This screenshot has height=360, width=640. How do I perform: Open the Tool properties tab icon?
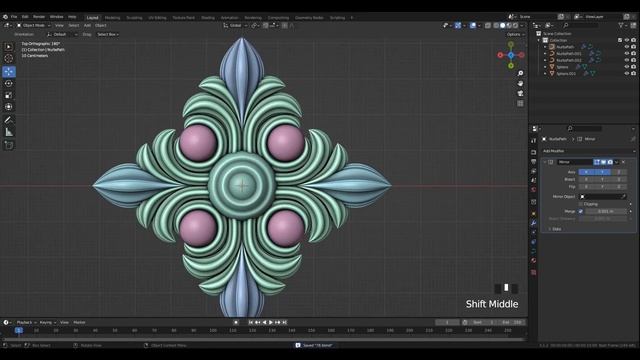pos(533,140)
